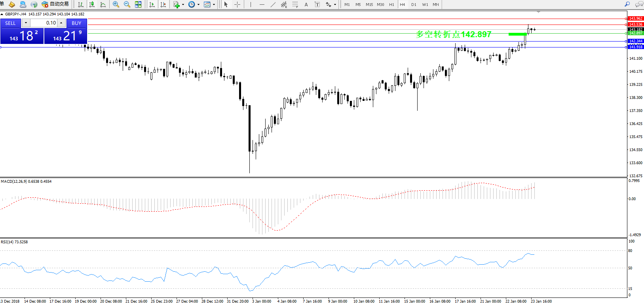644x305 pixels.
Task: Select the horizontal line drawing tool
Action: pos(262,4)
